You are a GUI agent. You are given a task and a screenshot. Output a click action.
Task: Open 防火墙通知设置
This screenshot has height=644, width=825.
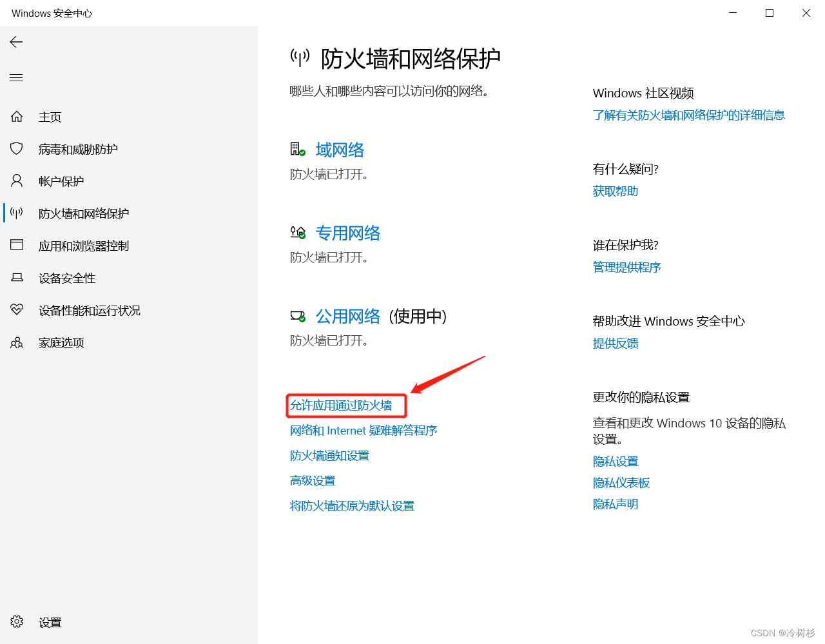point(329,455)
